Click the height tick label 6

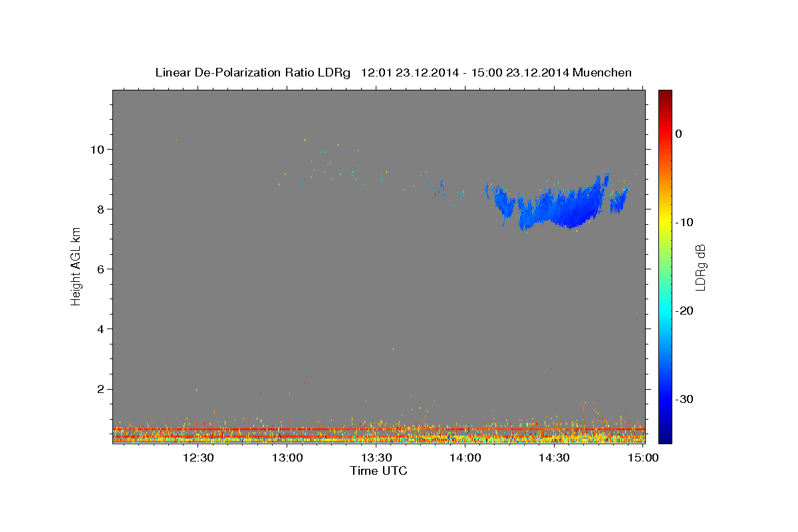pos(100,269)
